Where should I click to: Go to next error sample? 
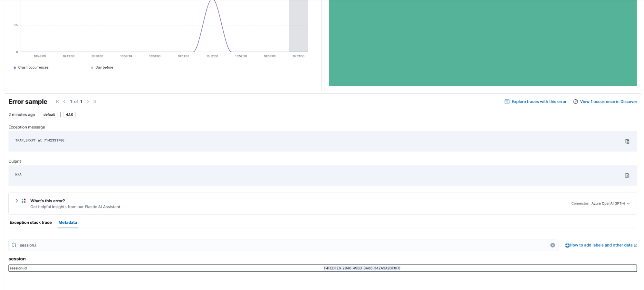[88, 102]
